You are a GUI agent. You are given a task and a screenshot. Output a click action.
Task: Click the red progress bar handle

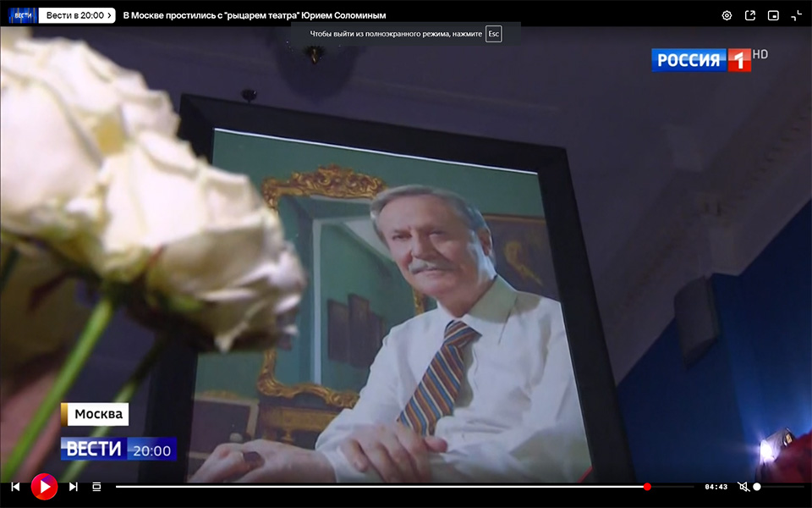pyautogui.click(x=647, y=487)
